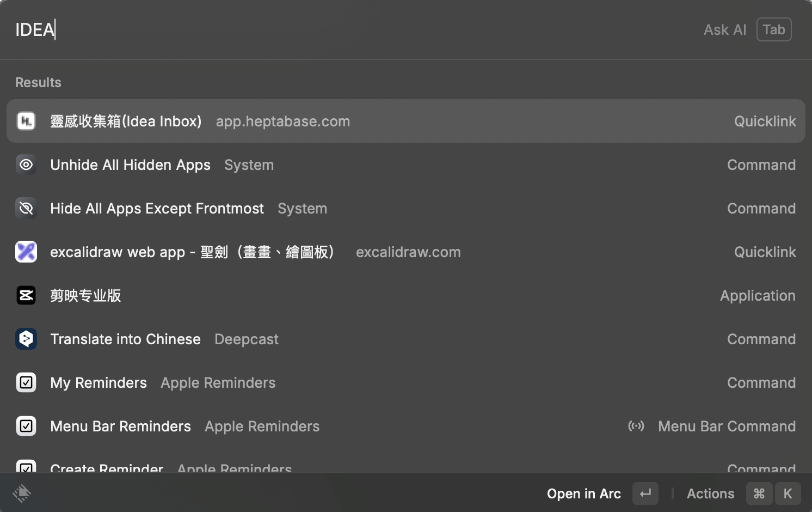
Task: Select the Deepcast translate icon
Action: click(x=26, y=339)
